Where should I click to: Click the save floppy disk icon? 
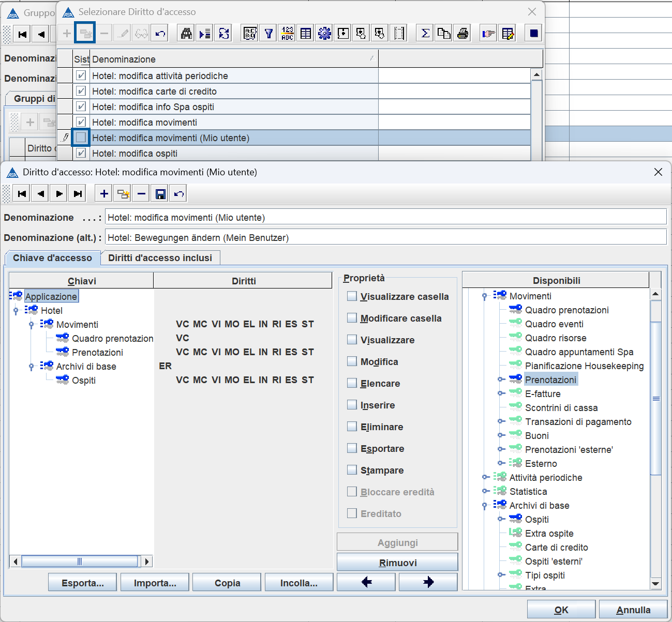pos(160,194)
